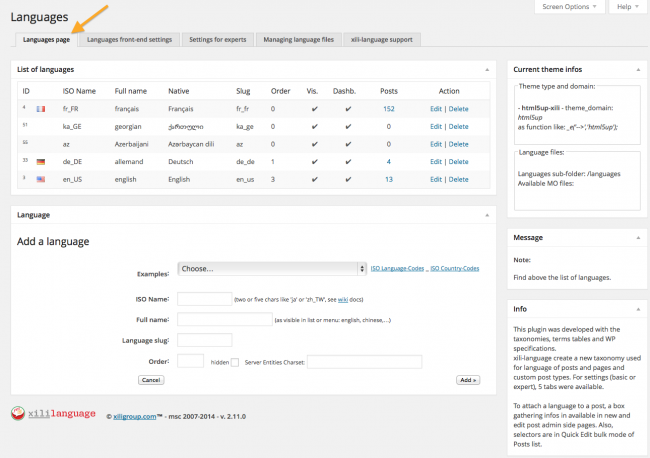Click the German flag icon in de_DE row

pyautogui.click(x=41, y=162)
